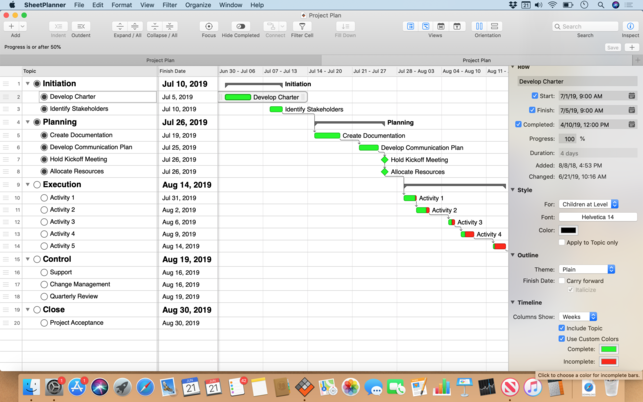The width and height of the screenshot is (643, 402).
Task: Uncheck the Completed checkbox
Action: [x=518, y=124]
